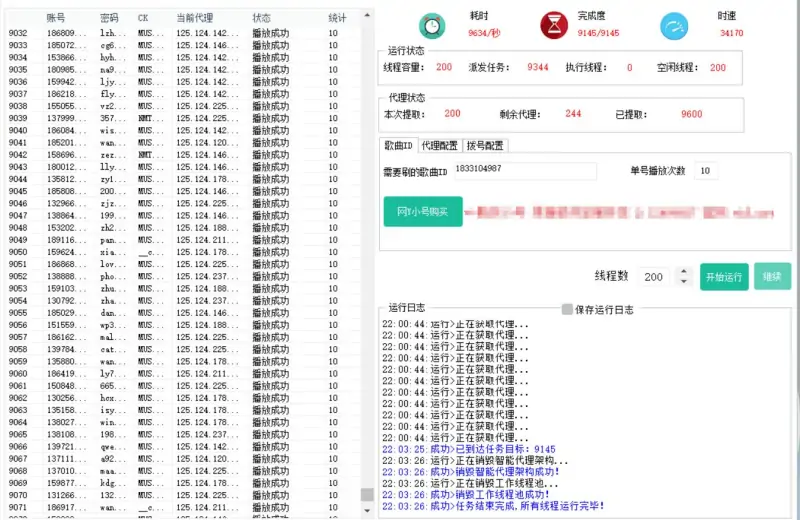Click the 线程数 value field

652,277
